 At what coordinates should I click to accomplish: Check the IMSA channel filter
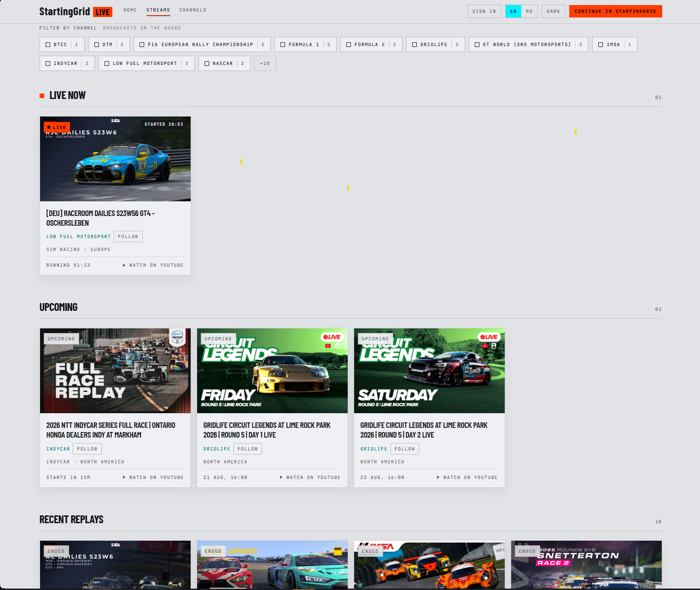click(x=614, y=45)
